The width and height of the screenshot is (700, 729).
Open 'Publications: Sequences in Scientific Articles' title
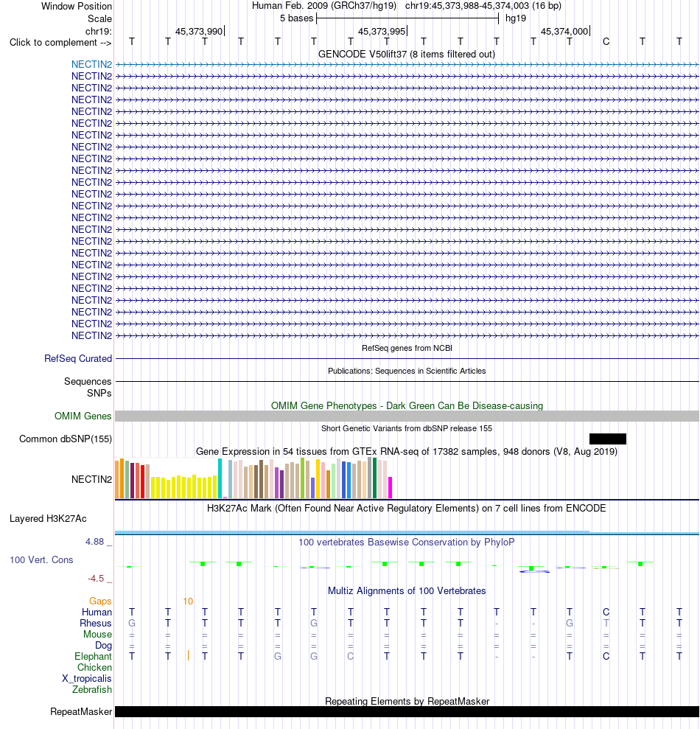(407, 371)
